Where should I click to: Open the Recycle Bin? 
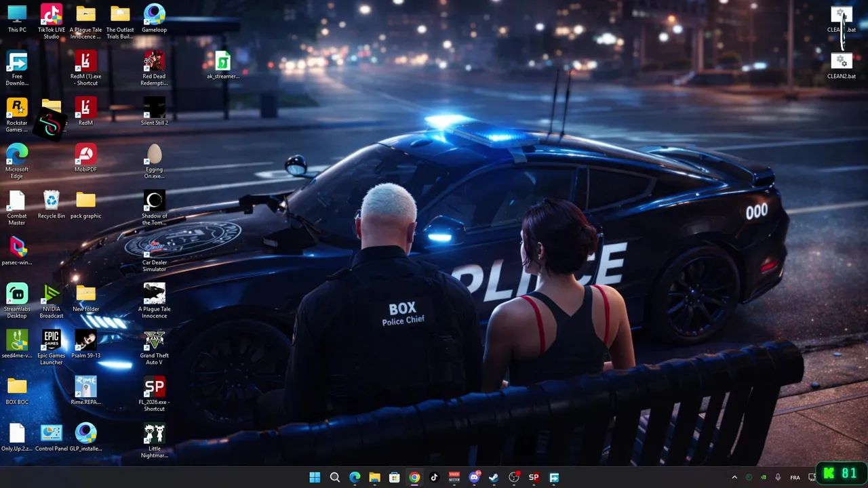click(x=52, y=205)
